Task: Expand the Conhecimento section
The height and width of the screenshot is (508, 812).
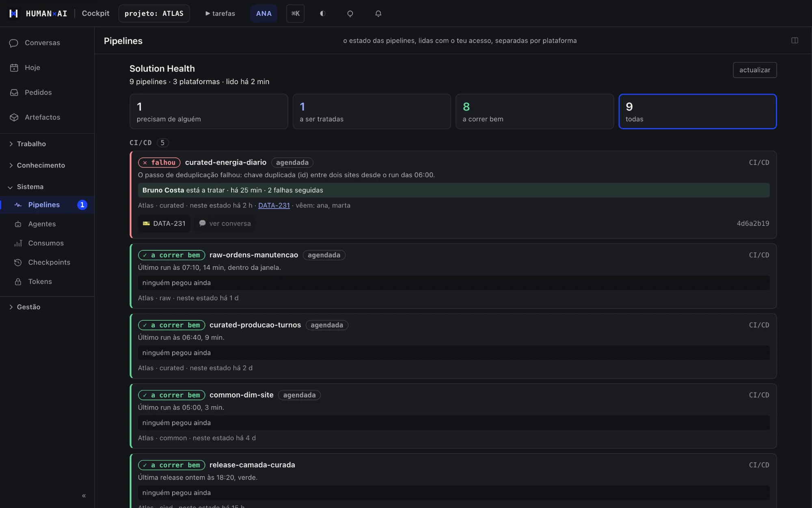Action: coord(47,165)
